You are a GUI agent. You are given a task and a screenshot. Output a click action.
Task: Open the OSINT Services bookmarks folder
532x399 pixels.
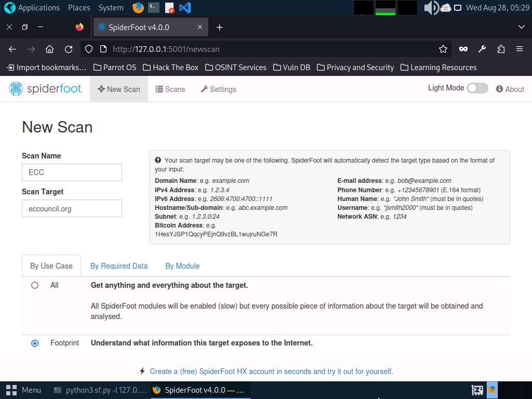pos(236,68)
